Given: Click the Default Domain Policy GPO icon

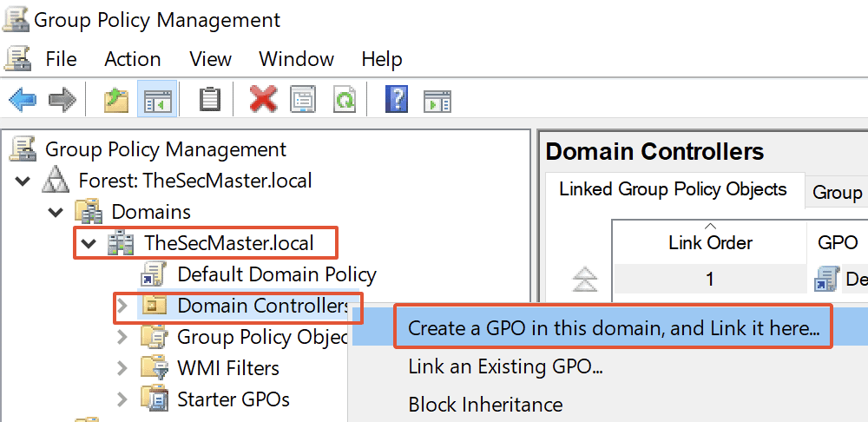Looking at the screenshot, I should (152, 274).
